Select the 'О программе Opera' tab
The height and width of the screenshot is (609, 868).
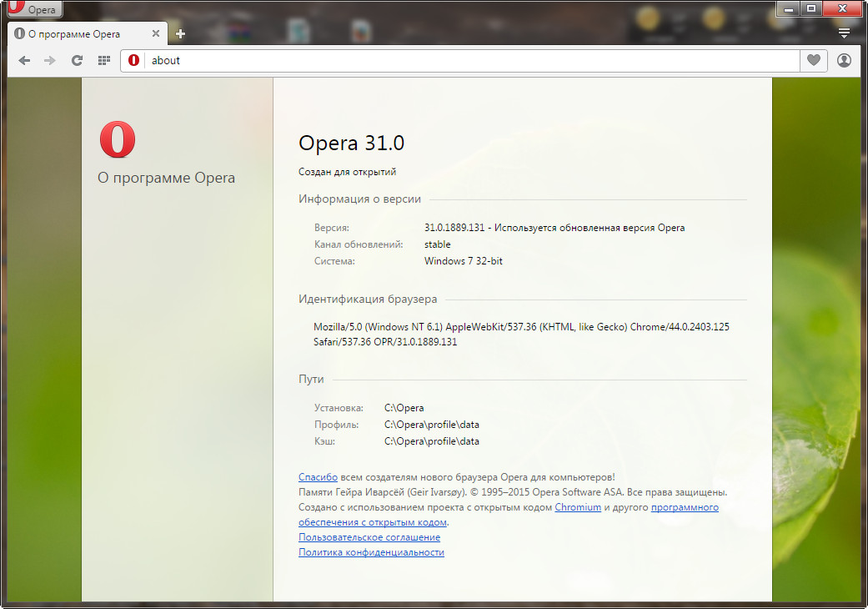pos(87,33)
